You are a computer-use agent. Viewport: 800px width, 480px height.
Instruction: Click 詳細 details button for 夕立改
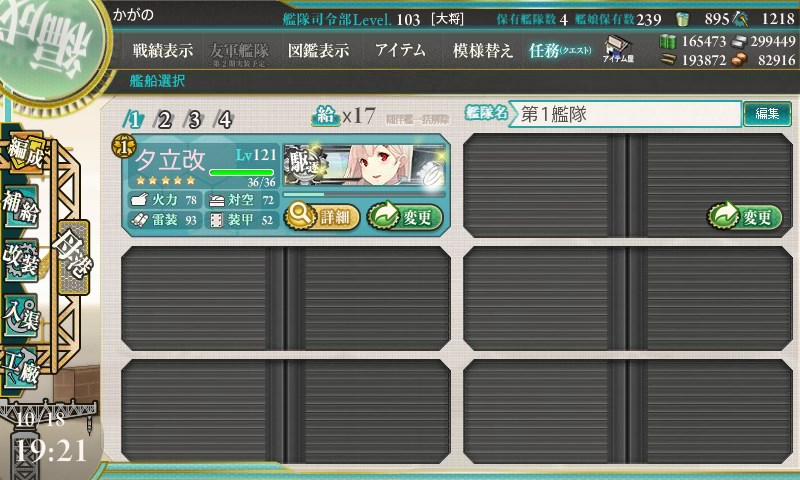(x=321, y=216)
